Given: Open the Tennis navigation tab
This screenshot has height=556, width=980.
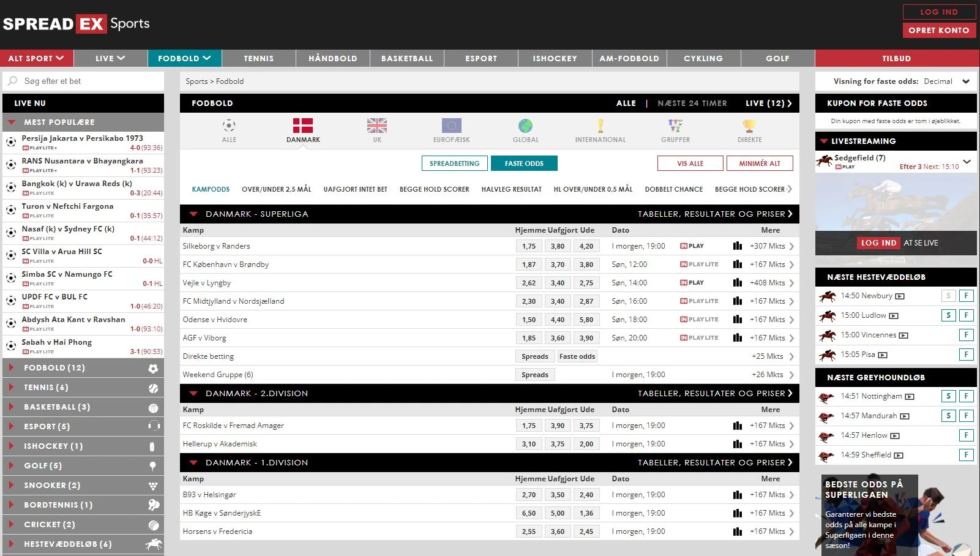Looking at the screenshot, I should pyautogui.click(x=259, y=58).
